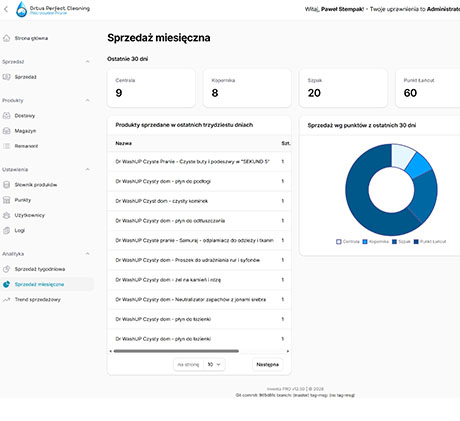Viewport: 460px width, 421px height.
Task: Click the Sprzedaż cash icon in the sidebar
Action: pos(6,77)
